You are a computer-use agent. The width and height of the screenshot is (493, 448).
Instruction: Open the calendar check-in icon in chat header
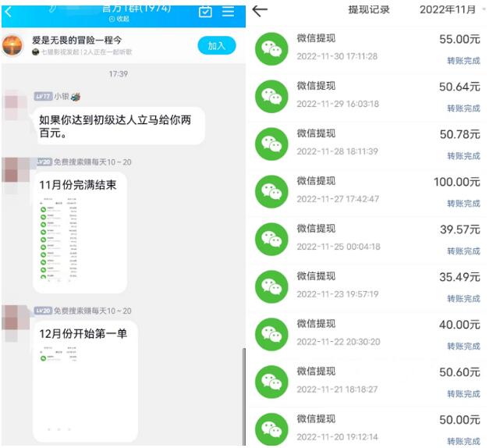coord(205,11)
